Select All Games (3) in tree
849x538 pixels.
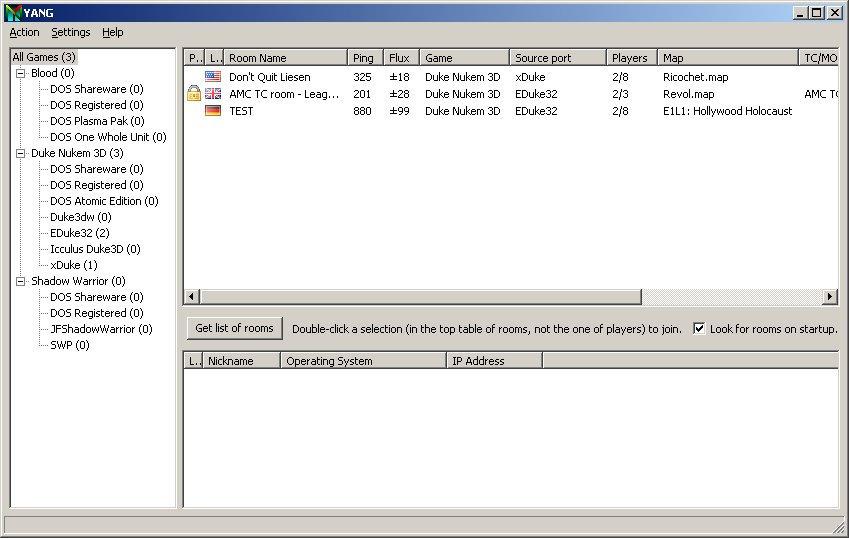tap(44, 57)
